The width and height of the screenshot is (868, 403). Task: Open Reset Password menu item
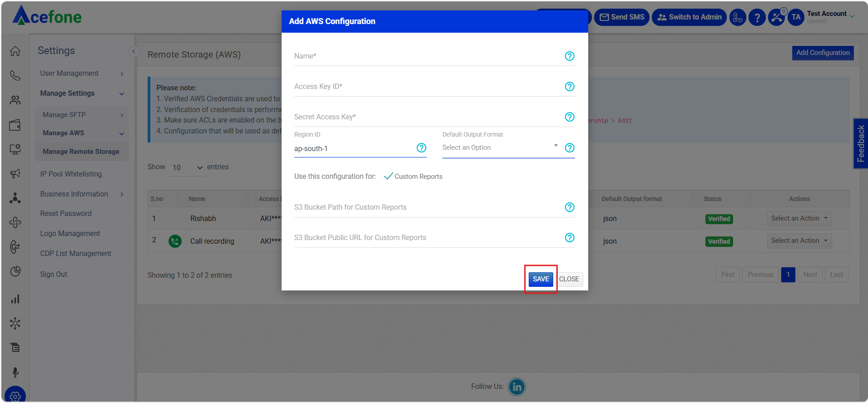pos(66,213)
